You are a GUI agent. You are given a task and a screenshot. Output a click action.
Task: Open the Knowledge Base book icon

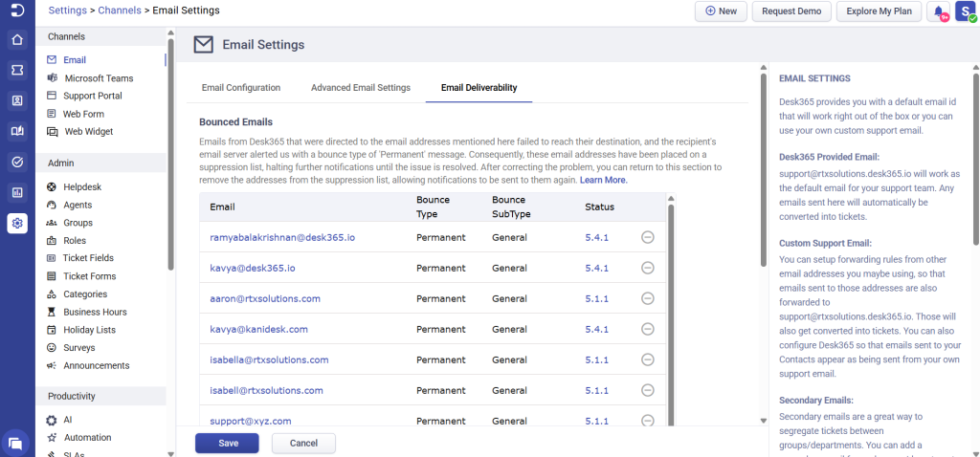17,131
